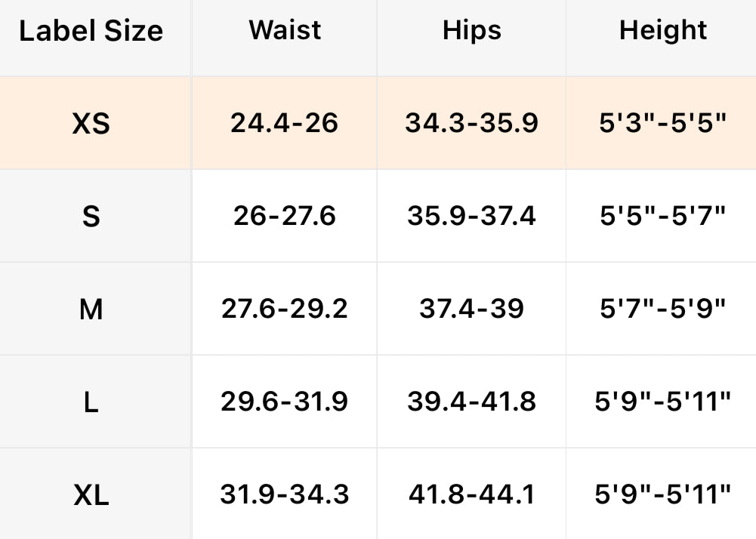Select the S hips value 35.9-37.4

coord(472,217)
